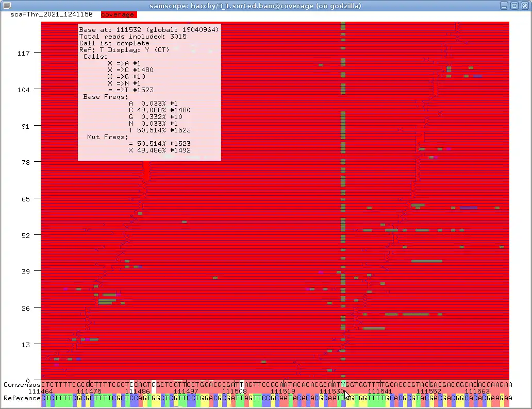Click position label 111563
The width and height of the screenshot is (532, 409).
click(x=477, y=391)
